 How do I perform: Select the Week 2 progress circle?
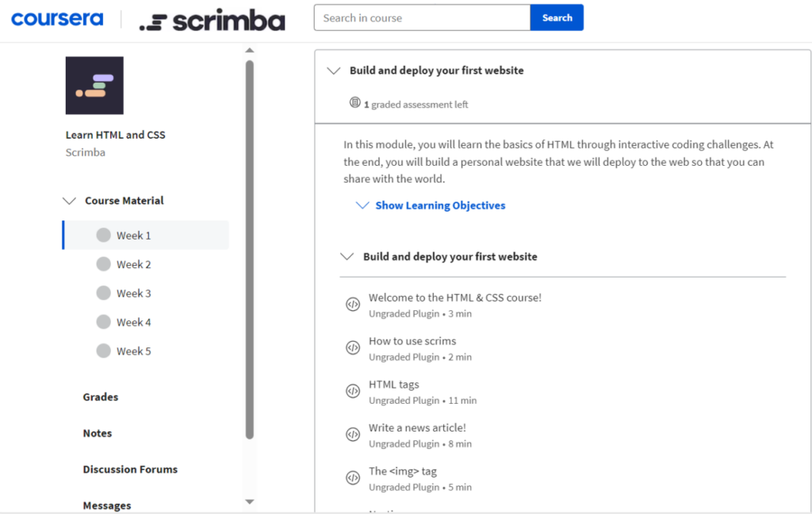pyautogui.click(x=103, y=264)
